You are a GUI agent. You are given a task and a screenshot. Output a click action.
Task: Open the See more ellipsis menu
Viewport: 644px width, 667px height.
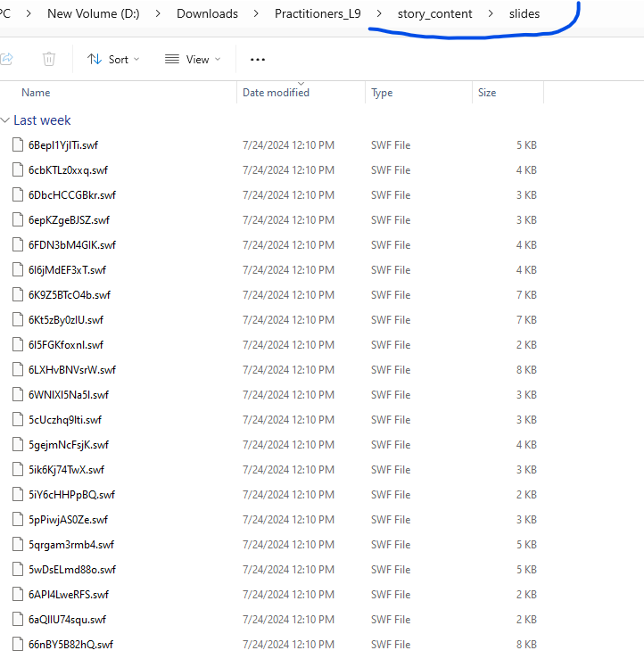[258, 60]
